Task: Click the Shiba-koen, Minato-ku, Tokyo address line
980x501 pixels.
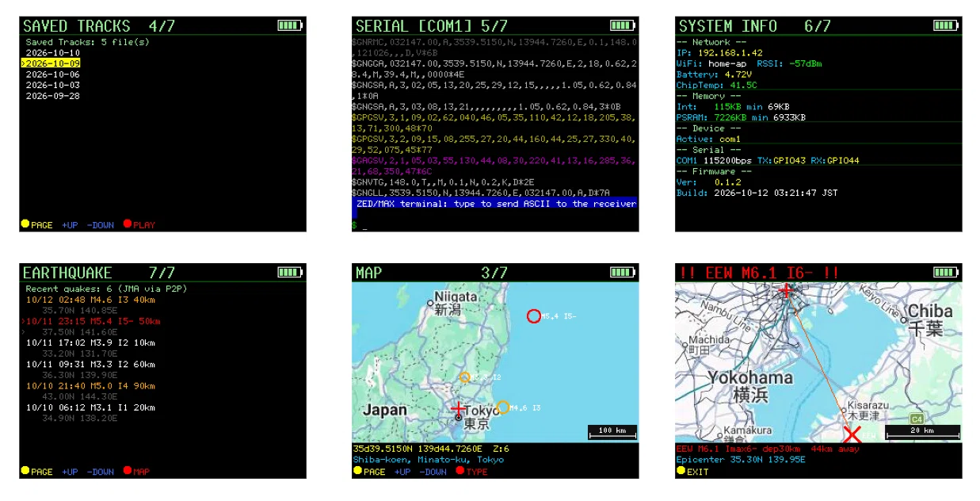Action: coord(429,460)
